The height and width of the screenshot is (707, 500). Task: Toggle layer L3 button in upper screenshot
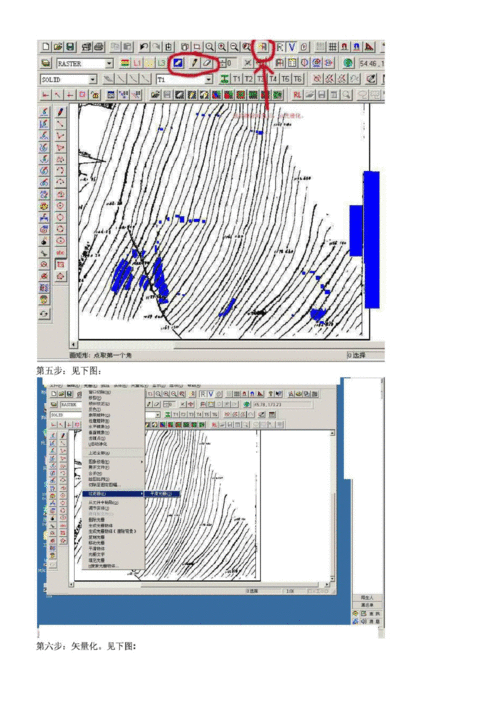pyautogui.click(x=161, y=63)
